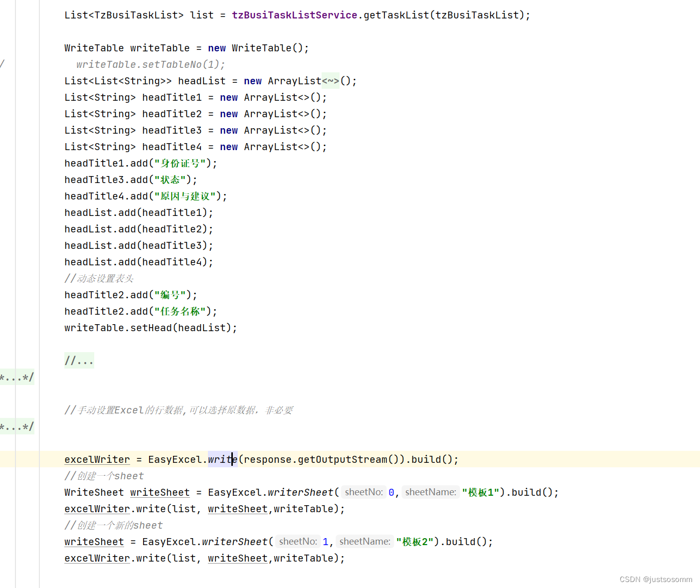
Task: Click the //手动设置Excel的行数据 comment
Action: tap(178, 410)
